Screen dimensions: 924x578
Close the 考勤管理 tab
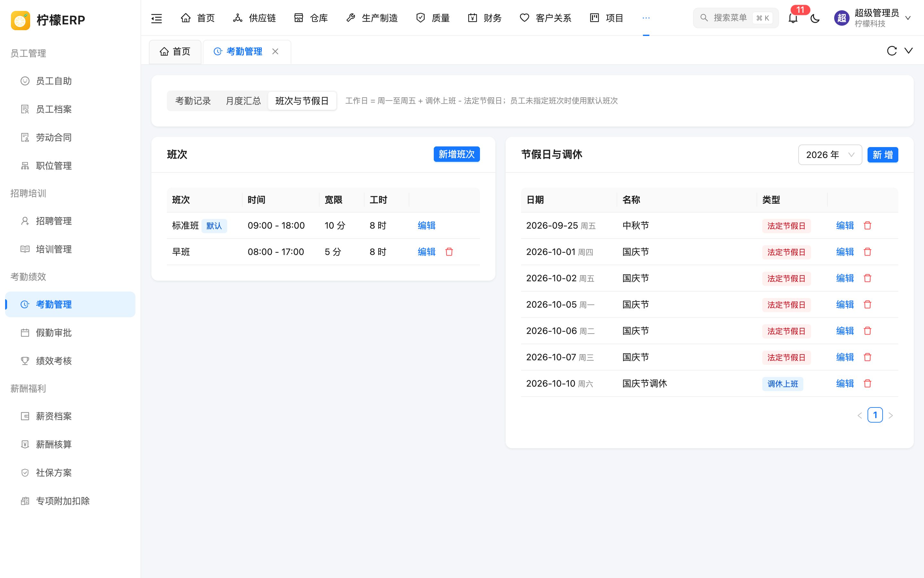pos(275,51)
